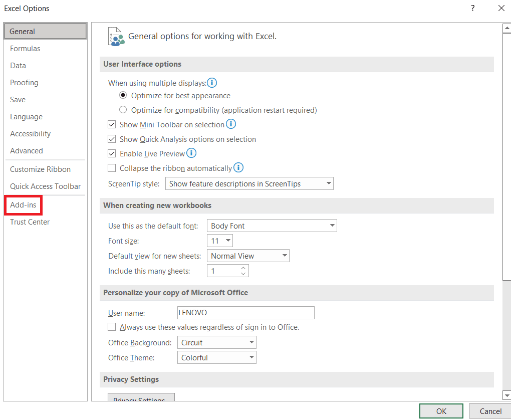Click info icon beside multiple displays label
This screenshot has width=511, height=420.
212,83
